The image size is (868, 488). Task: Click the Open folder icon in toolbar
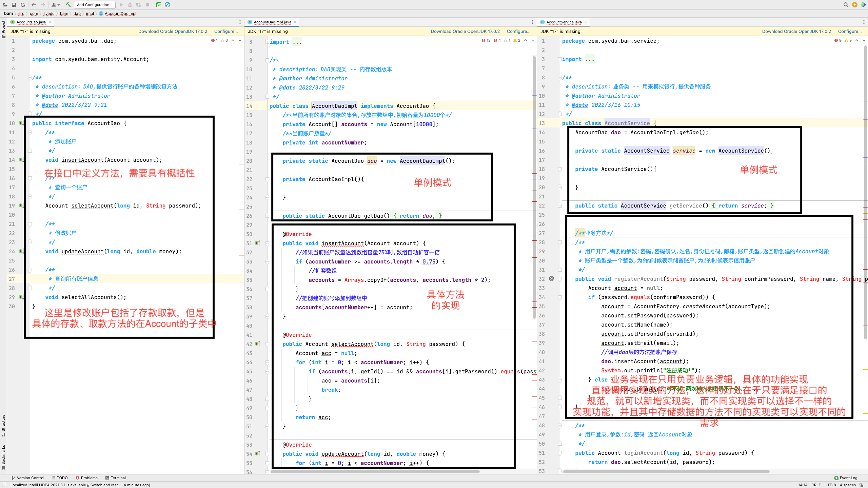pos(5,5)
